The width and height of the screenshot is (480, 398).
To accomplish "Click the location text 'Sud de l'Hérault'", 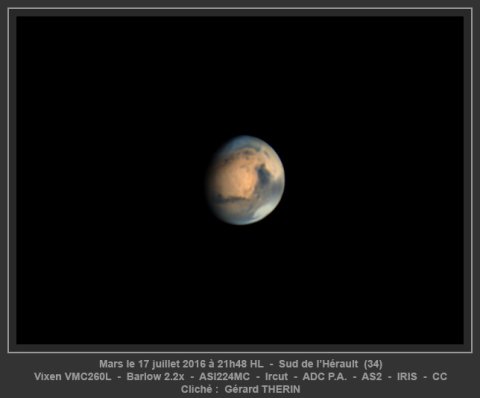I will (318, 364).
